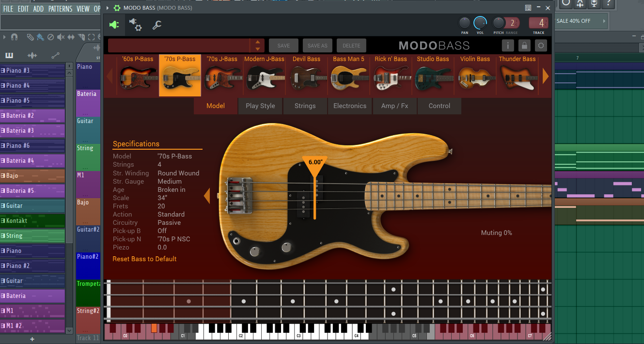Screen dimensions: 644x344
Task: Select the slice tool icon
Action: tap(82, 37)
